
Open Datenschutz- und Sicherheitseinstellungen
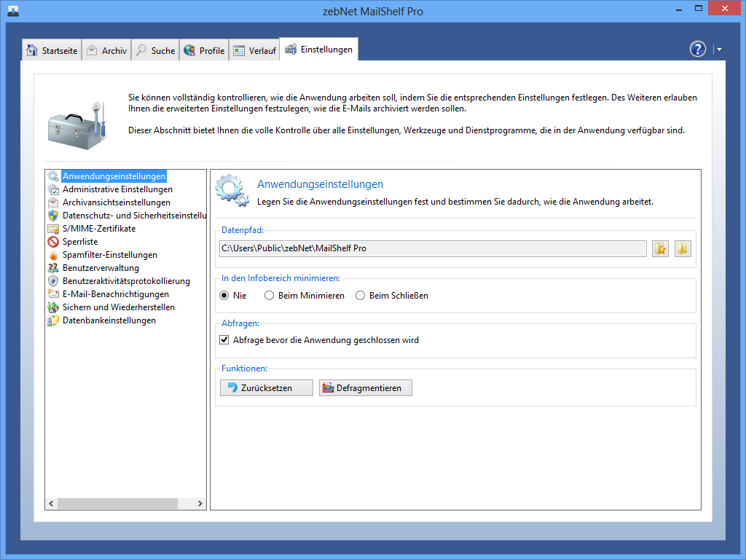point(134,216)
